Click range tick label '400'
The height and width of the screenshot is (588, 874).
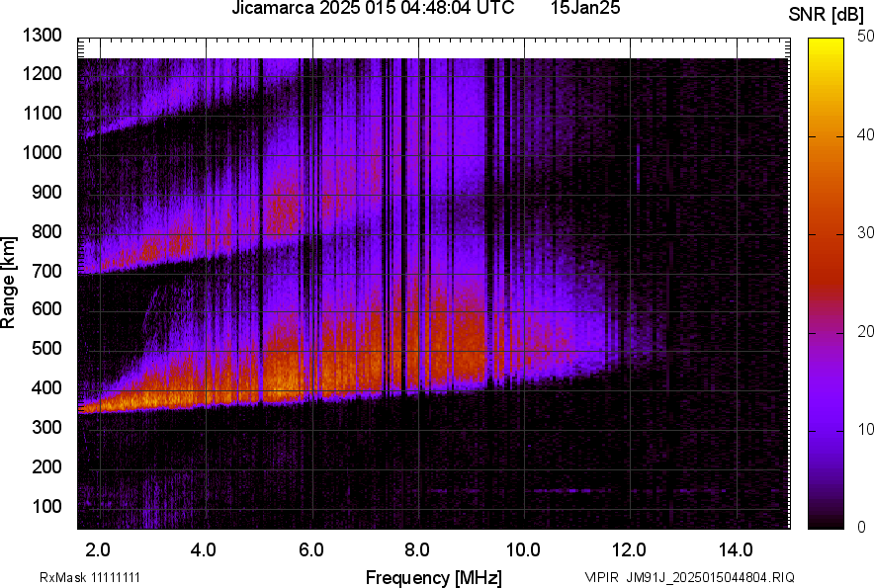(x=46, y=388)
